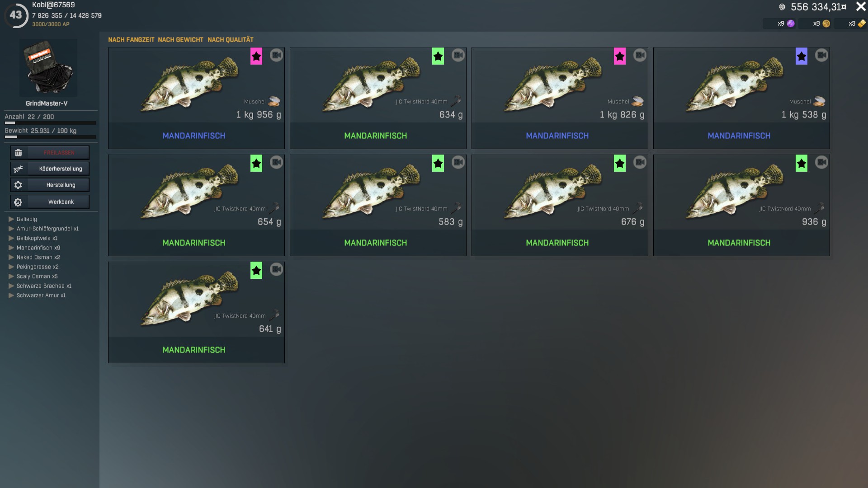Click the camera icon on the 936 g Mandarinfisch
This screenshot has height=488, width=868.
click(821, 162)
